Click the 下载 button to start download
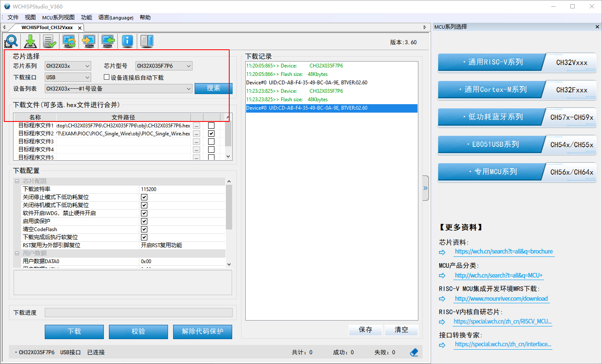Screen dimensions: 602x364 pos(74,332)
